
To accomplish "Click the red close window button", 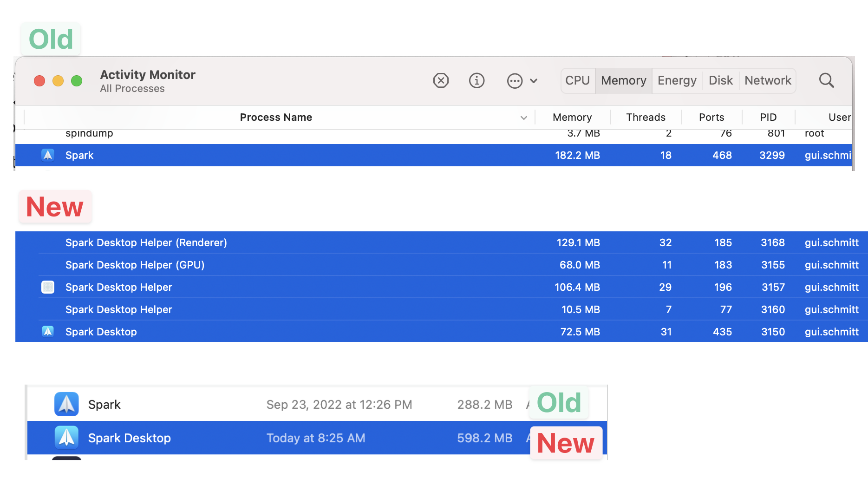I will [x=39, y=81].
